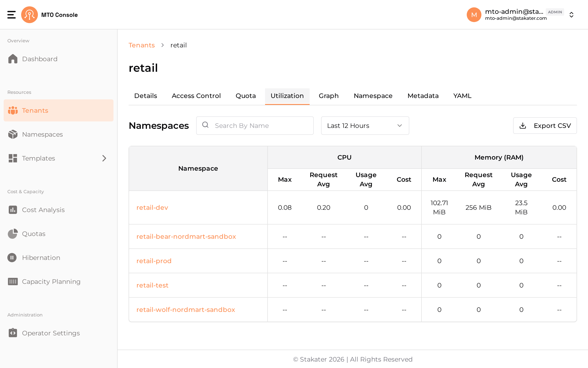588x368 pixels.
Task: Open Namespaces in the sidebar
Action: [x=59, y=134]
